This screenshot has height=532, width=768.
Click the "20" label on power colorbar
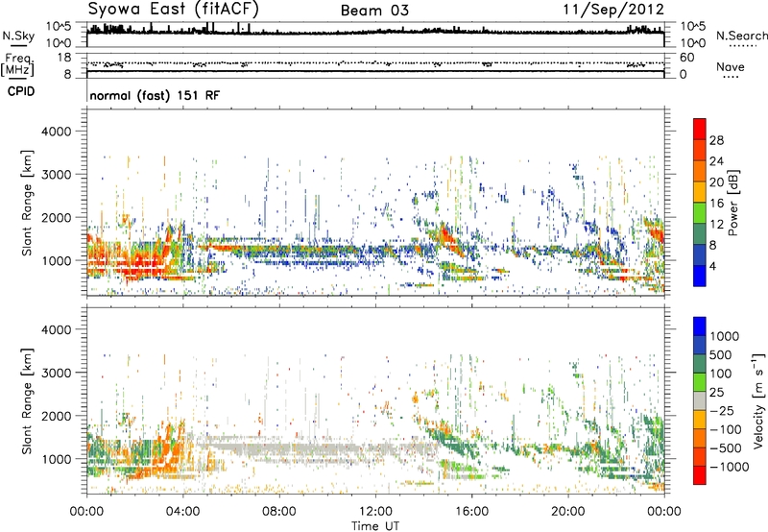pyautogui.click(x=716, y=182)
